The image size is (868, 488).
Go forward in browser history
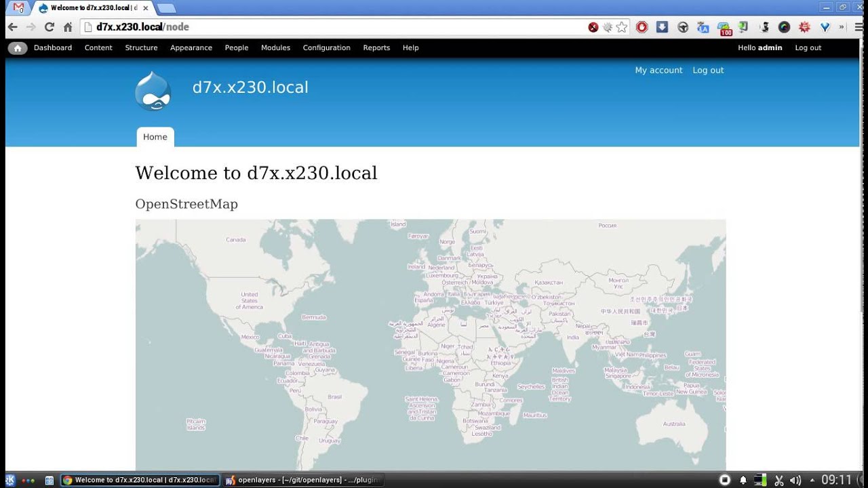tap(31, 27)
